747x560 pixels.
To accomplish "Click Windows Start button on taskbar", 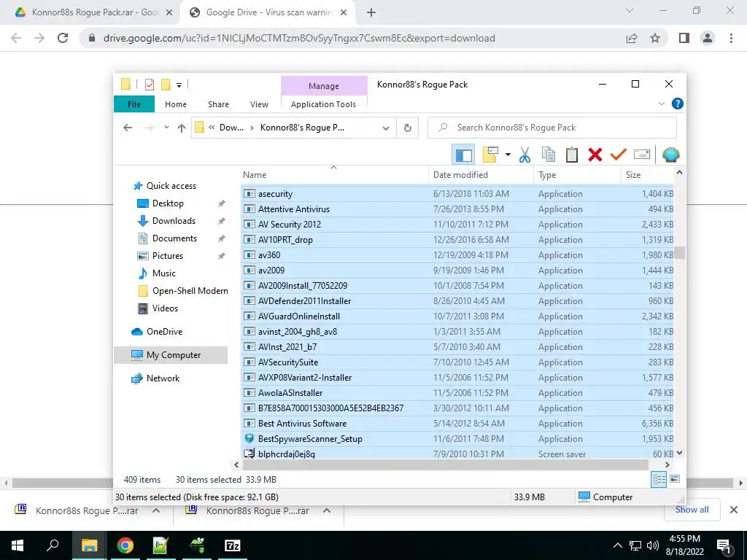I will (18, 545).
